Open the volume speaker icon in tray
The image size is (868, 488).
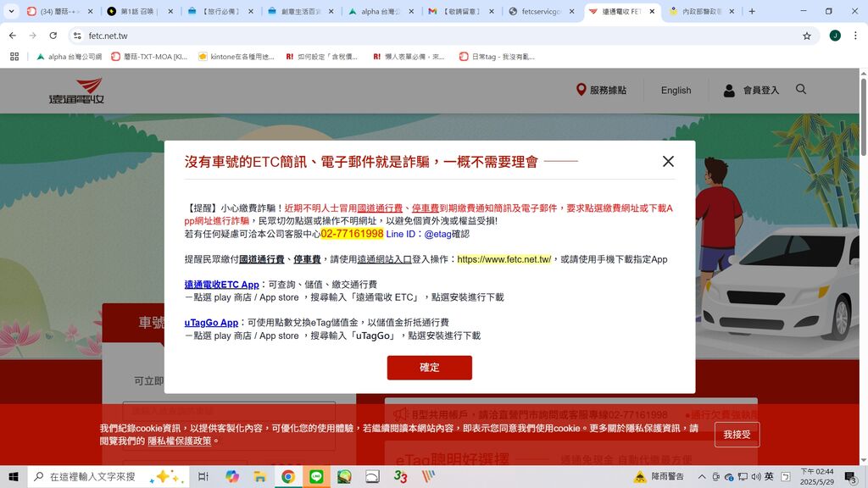[755, 476]
